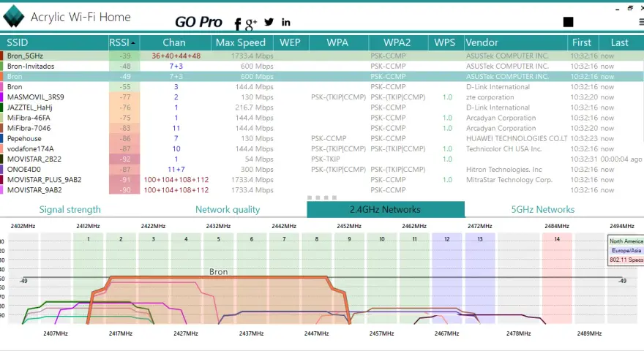Image resolution: width=644 pixels, height=351 pixels.
Task: Click channel 14 band in the graph
Action: pos(557,279)
